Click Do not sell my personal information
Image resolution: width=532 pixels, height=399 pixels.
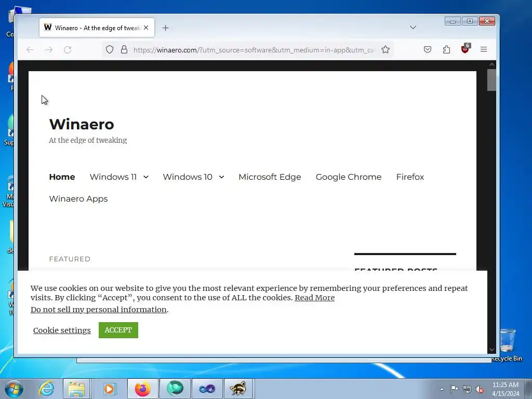(98, 310)
